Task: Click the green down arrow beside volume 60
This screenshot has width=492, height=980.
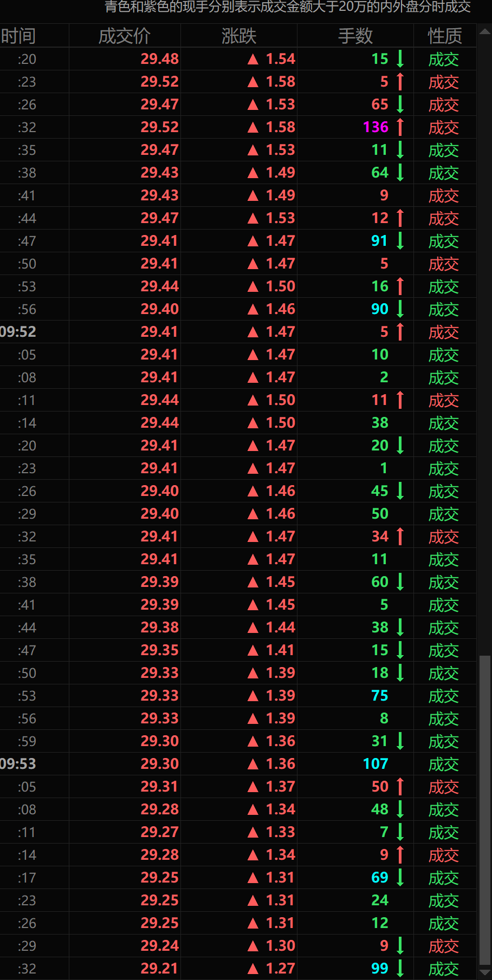Action: tap(400, 582)
